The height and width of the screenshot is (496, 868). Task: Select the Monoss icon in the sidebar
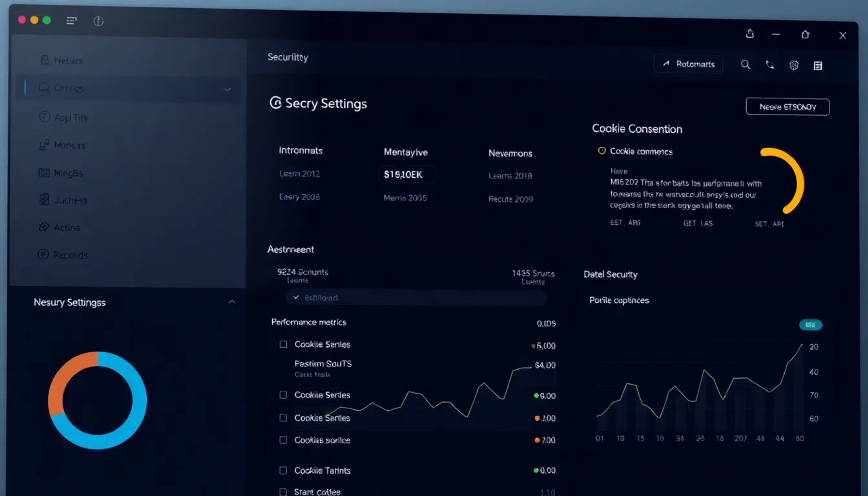click(x=44, y=145)
